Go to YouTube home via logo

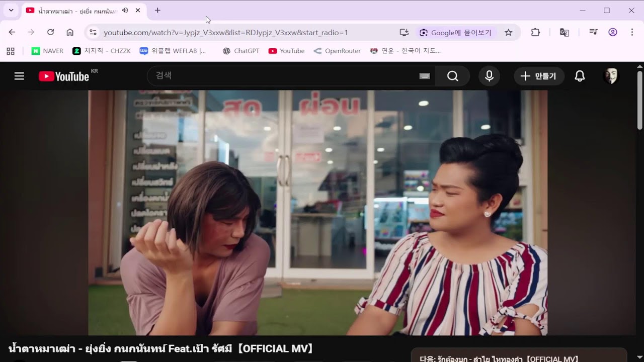(x=64, y=76)
